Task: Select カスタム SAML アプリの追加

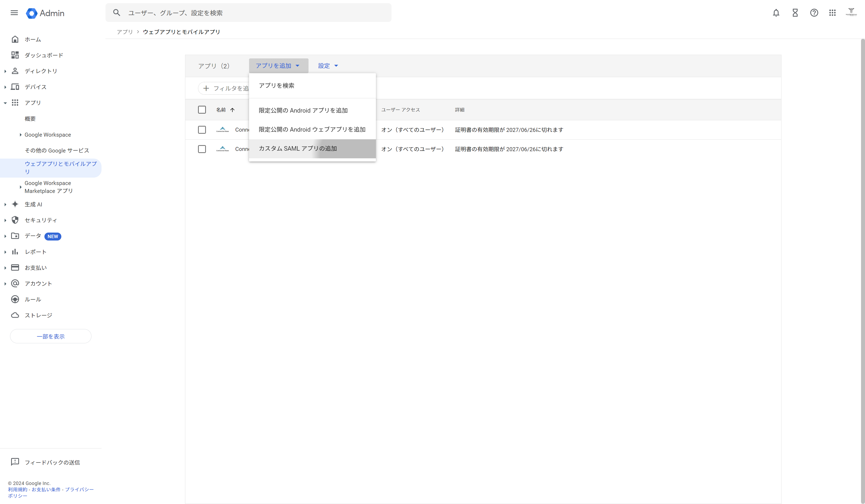Action: tap(312, 149)
